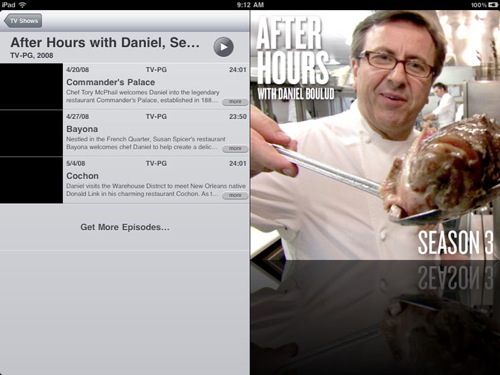Tap the After Hours with Daniel title
This screenshot has width=500, height=375.
tap(105, 43)
